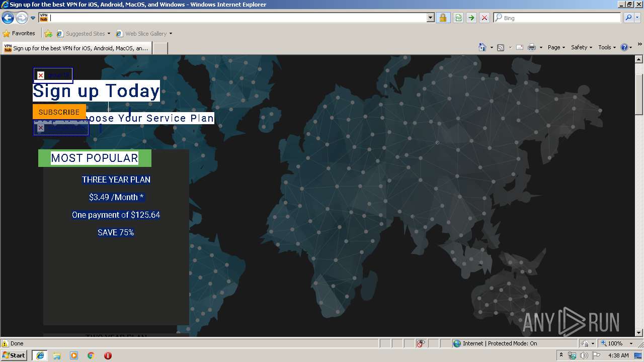This screenshot has height=362, width=644.
Task: Open the media player taskbar icon
Action: [x=74, y=355]
